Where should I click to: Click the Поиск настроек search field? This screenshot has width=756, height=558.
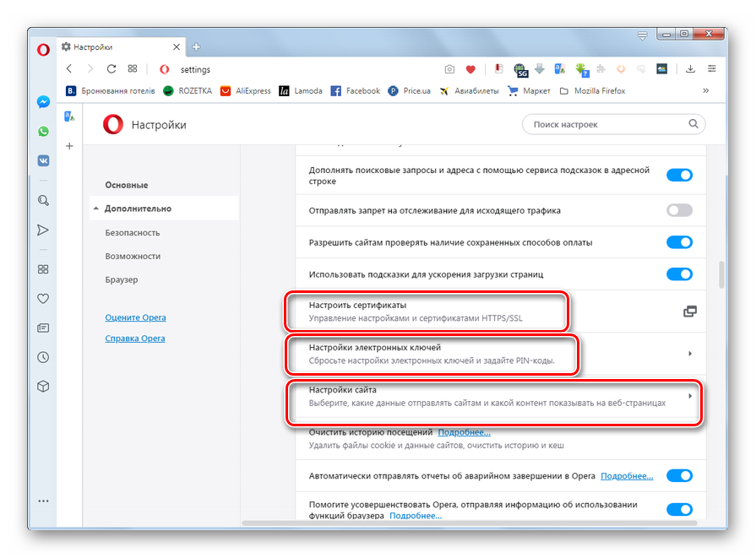(614, 124)
